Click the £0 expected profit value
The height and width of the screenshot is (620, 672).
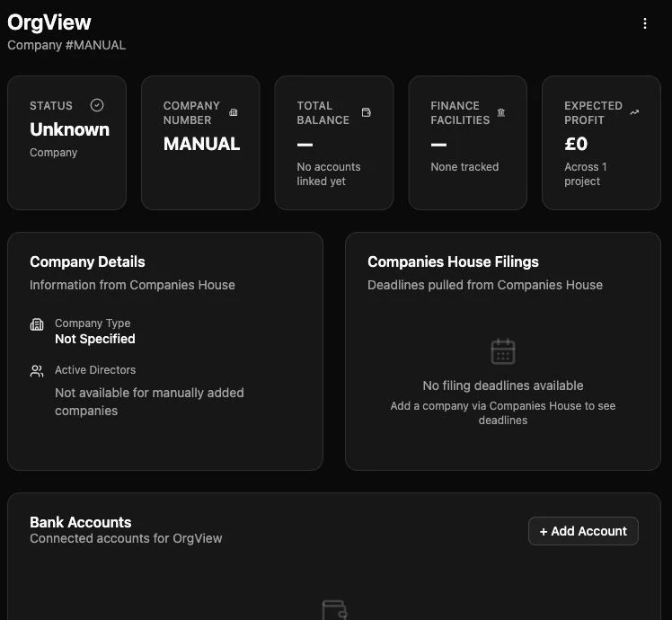coord(576,144)
